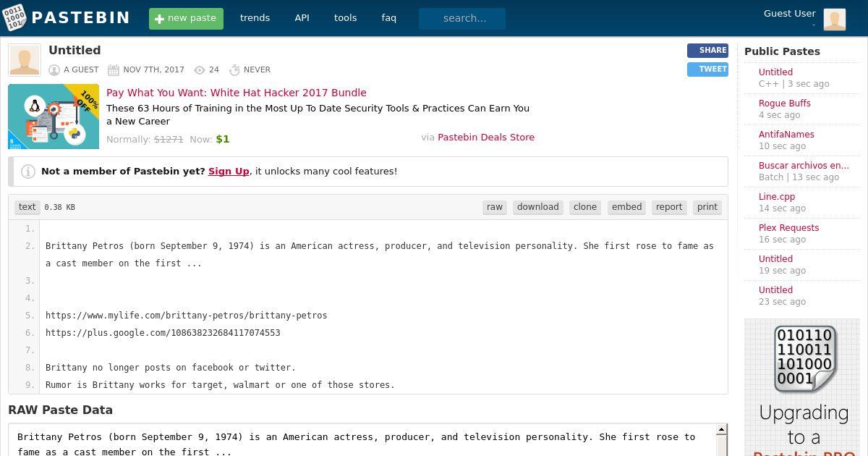Print the paste
Screen dimensions: 868x456
tap(707, 207)
